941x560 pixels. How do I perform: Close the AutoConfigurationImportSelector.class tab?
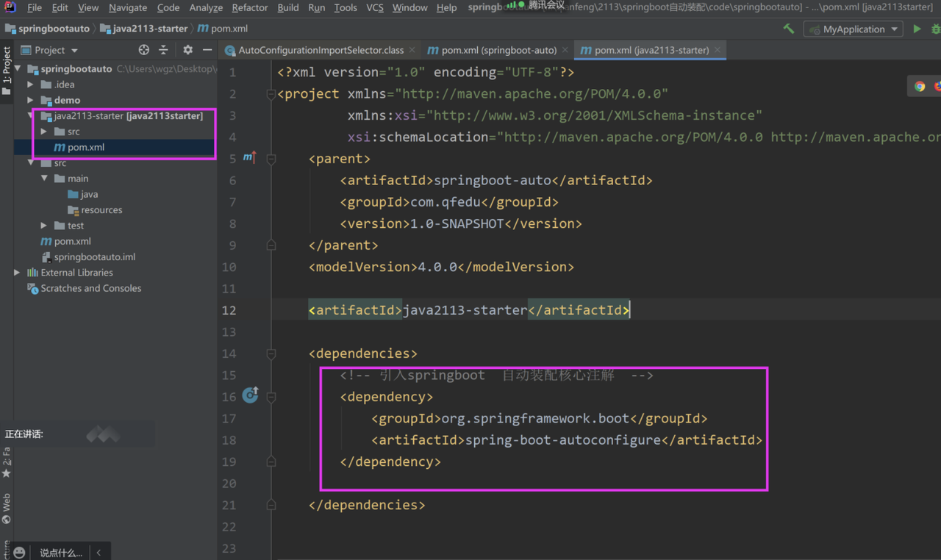[x=412, y=50]
